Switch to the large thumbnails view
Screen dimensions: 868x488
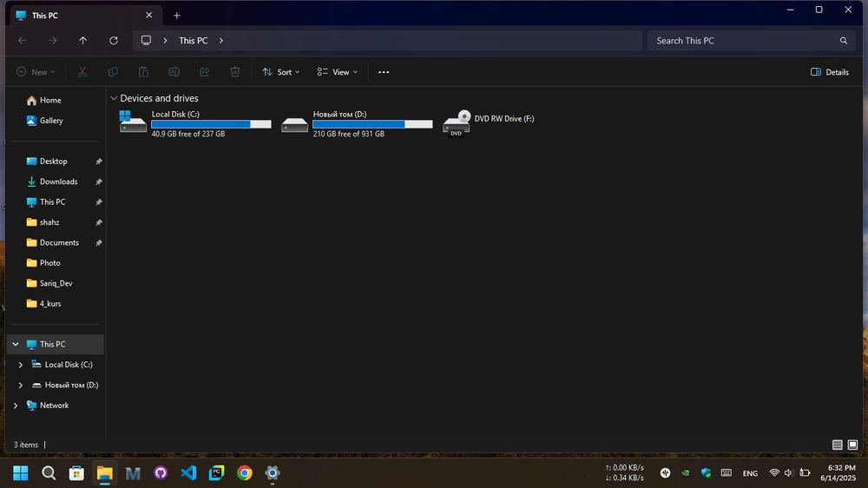click(852, 445)
